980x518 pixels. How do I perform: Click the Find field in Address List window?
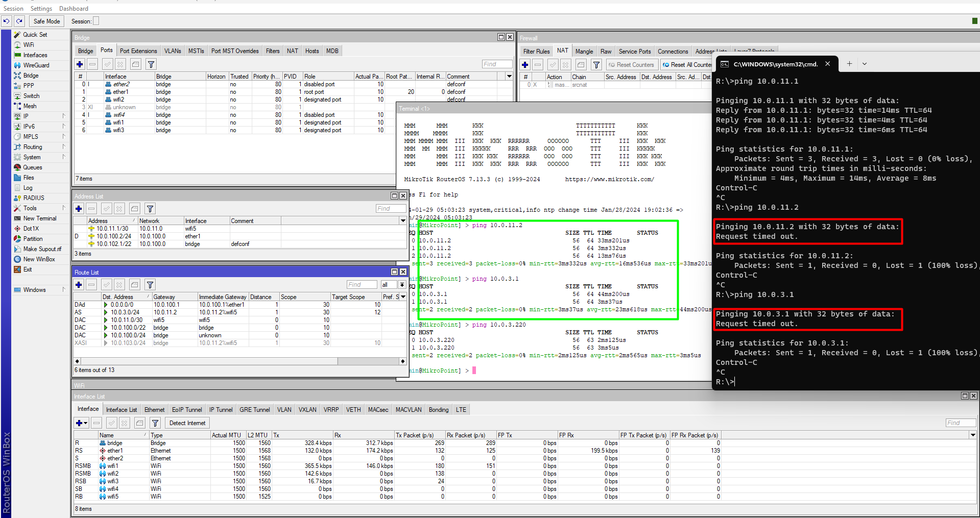391,209
